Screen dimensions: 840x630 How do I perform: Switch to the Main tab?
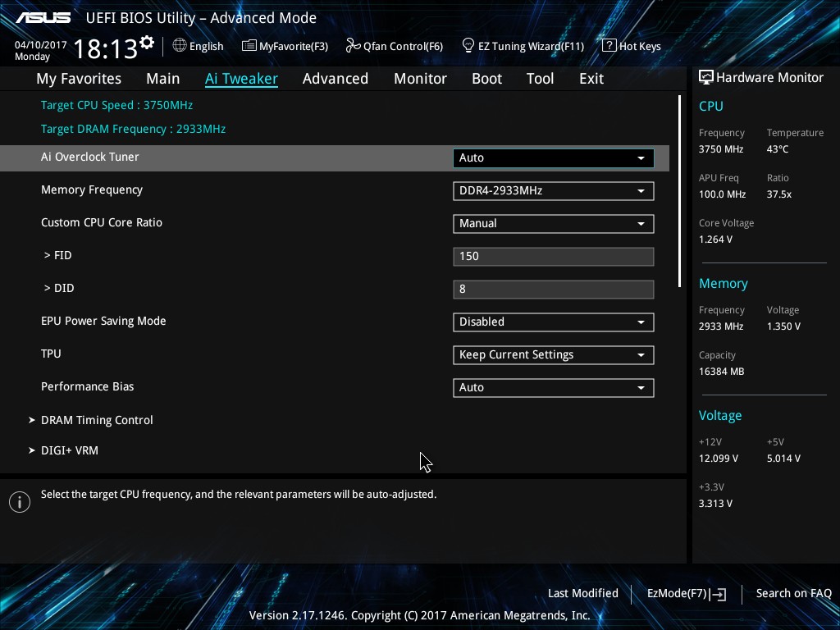pos(163,78)
